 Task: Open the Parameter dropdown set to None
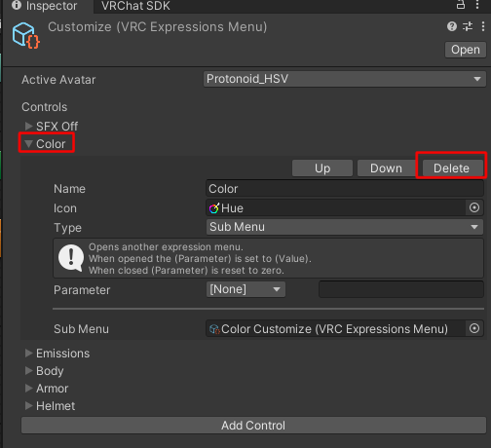tap(245, 289)
